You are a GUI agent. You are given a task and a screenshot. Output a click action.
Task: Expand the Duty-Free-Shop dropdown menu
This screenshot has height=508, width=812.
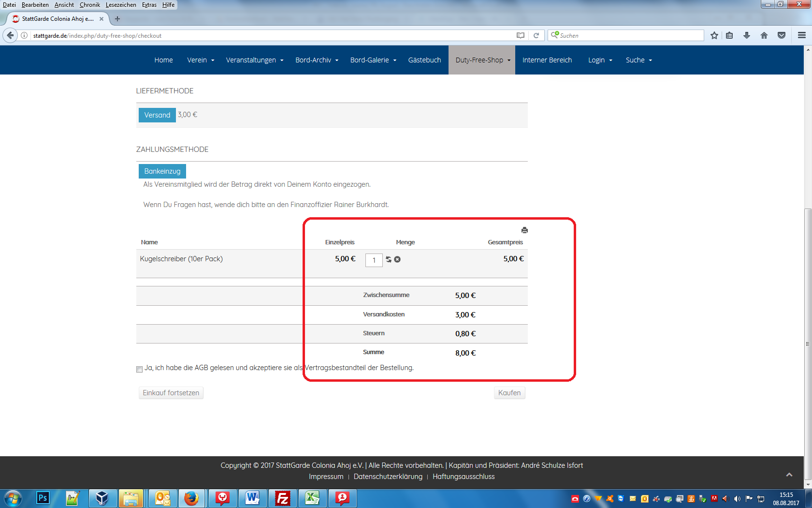[x=483, y=60]
